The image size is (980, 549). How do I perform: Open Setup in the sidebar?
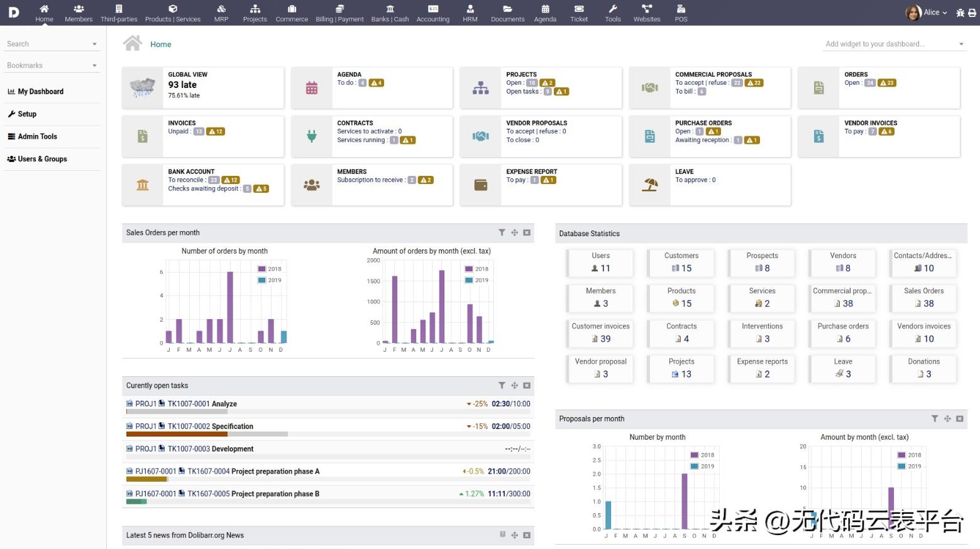tap(26, 114)
